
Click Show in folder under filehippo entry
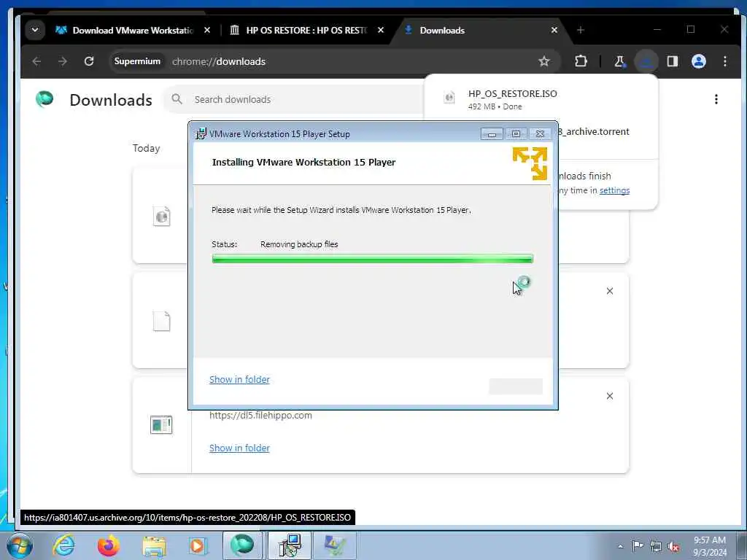coord(239,448)
